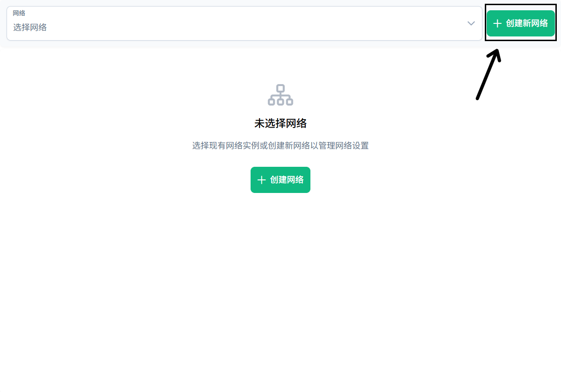Viewport: 561px width, 392px height.
Task: Click the white plus sign next to 创建新网络
Action: click(x=497, y=23)
